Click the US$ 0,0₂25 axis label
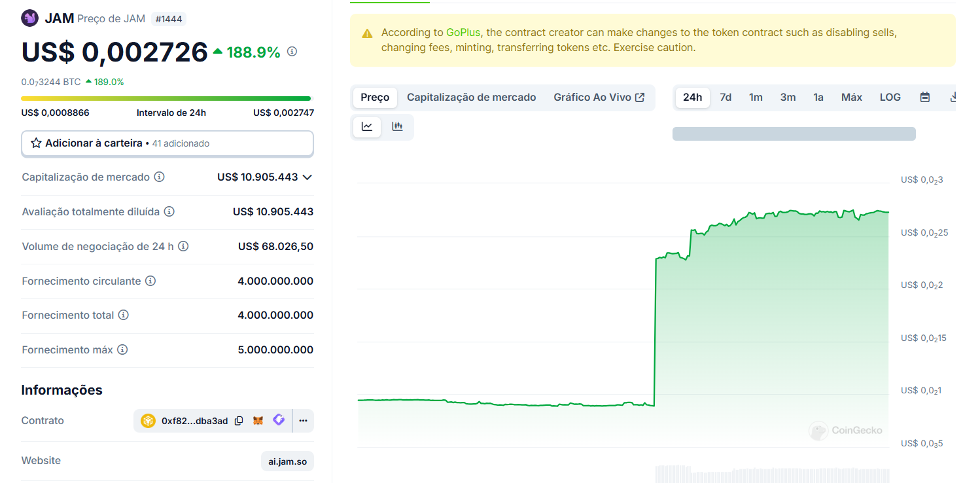This screenshot has width=980, height=483. [924, 233]
